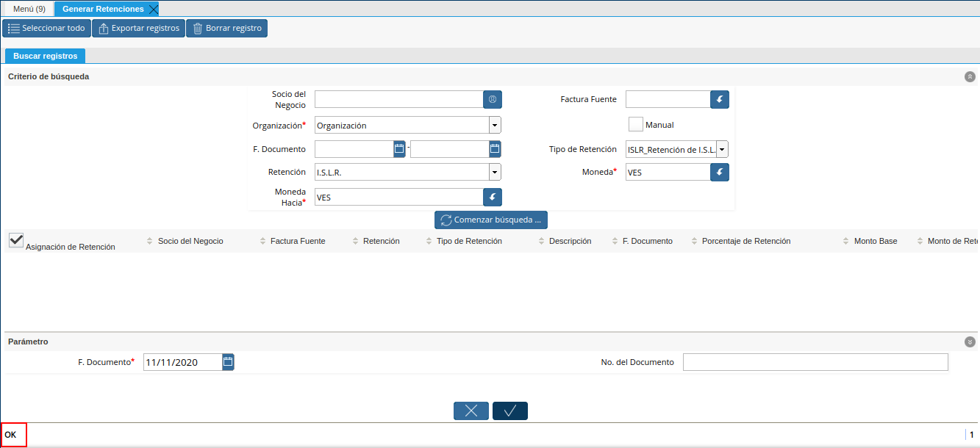
Task: Click the Seleccionar todo toolbar button
Action: coord(46,29)
